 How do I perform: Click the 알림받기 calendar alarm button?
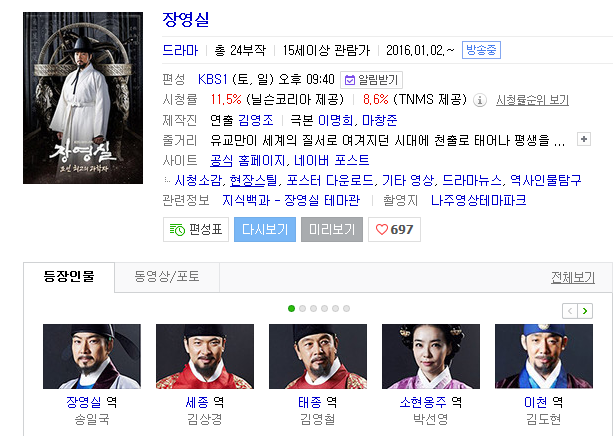(371, 80)
